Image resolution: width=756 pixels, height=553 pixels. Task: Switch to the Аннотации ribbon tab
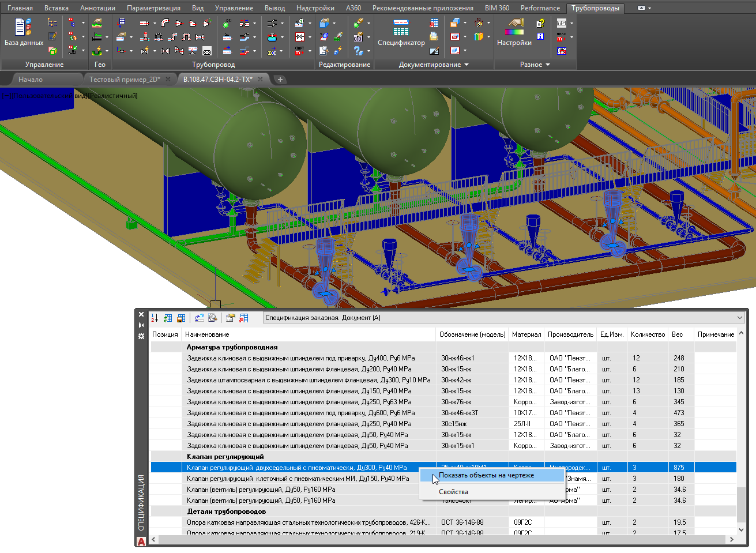[x=97, y=8]
